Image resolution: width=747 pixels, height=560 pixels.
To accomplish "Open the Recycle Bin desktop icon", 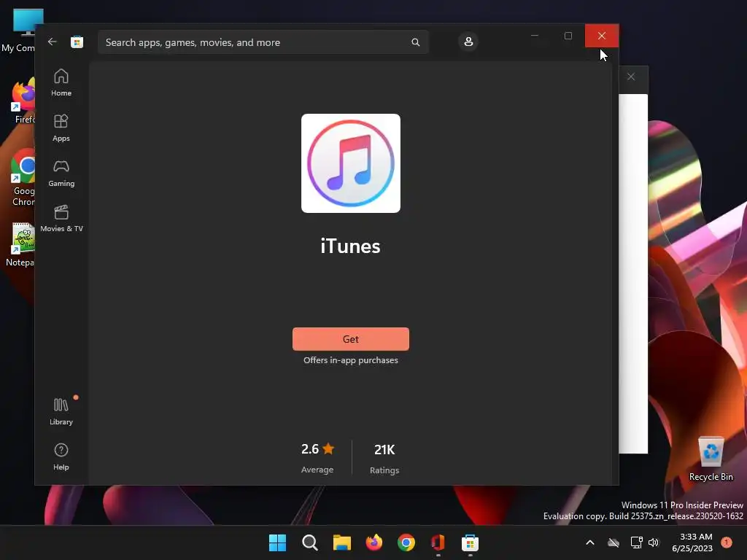I will click(x=711, y=459).
